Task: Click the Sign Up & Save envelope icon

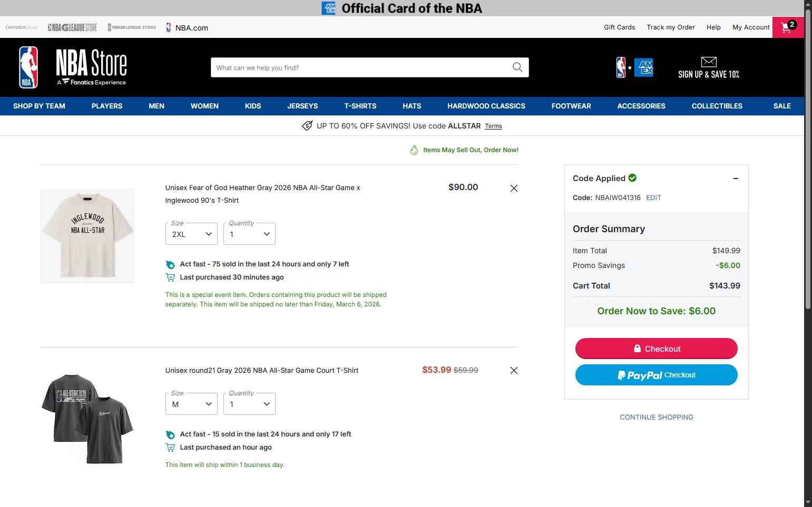Action: click(709, 62)
